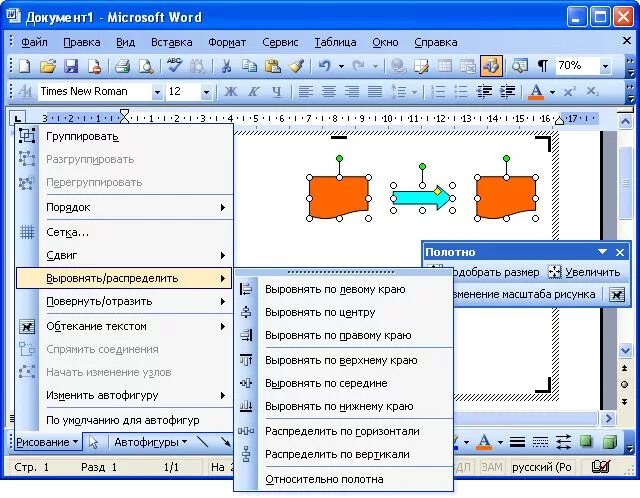Screen dimensions: 640x498
Task: Justify text in formatting toolbar
Action: (x=375, y=91)
